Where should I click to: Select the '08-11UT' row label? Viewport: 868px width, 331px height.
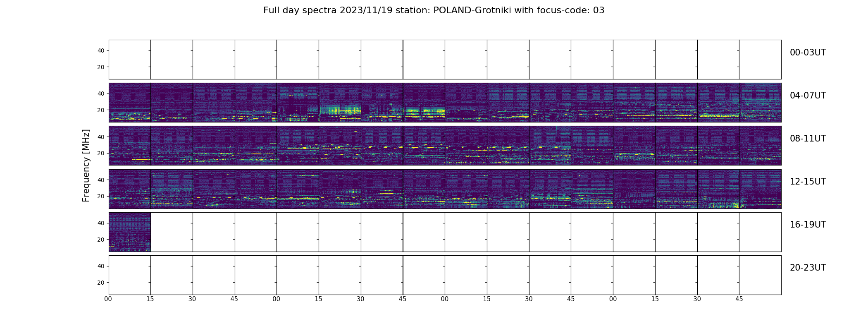[x=808, y=139]
